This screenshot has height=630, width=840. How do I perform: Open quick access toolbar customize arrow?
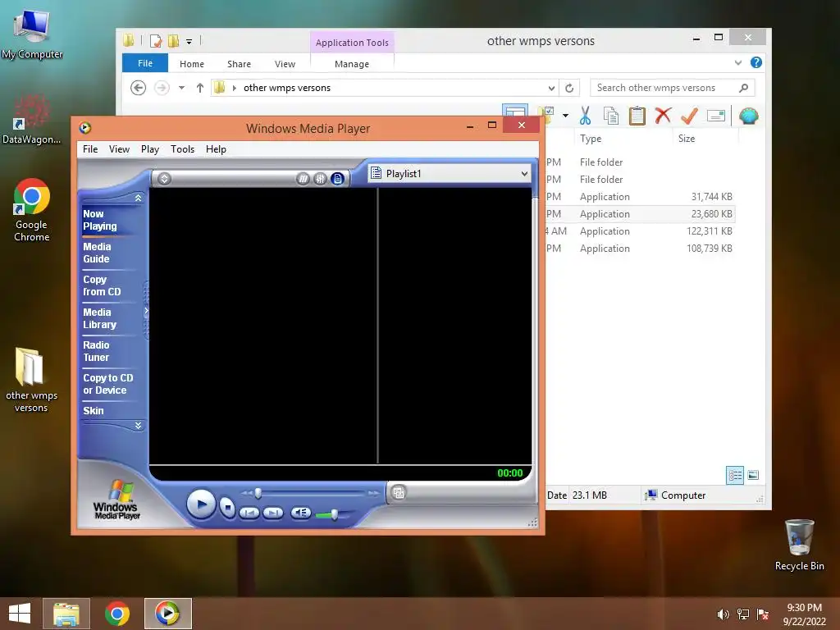click(x=189, y=41)
